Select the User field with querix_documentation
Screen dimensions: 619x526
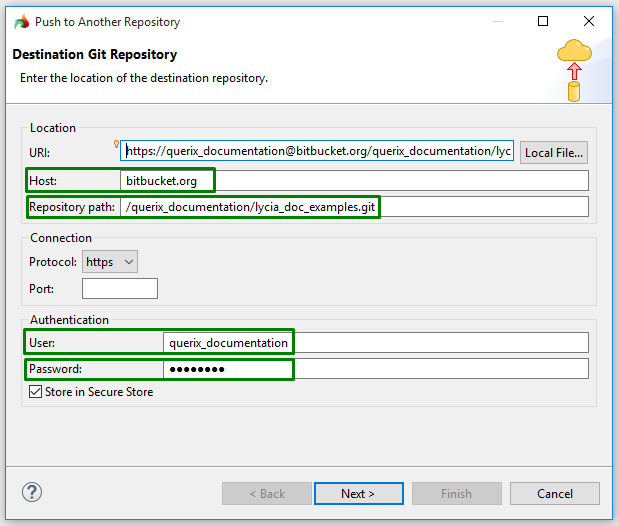[x=375, y=343]
